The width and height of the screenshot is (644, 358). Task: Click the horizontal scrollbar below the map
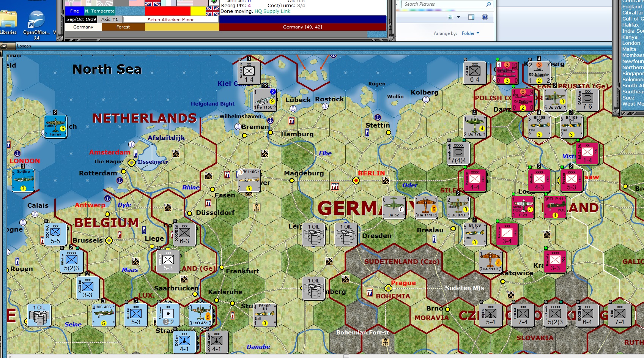325,356
